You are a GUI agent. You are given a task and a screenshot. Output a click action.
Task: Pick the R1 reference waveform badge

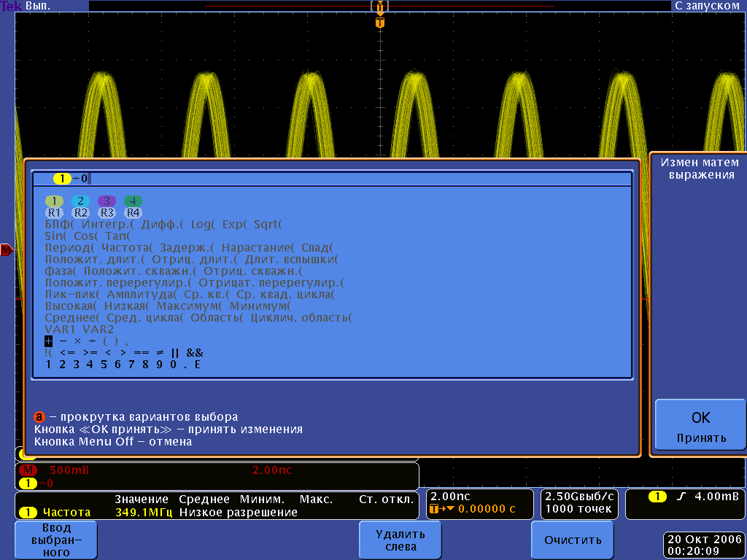55,213
